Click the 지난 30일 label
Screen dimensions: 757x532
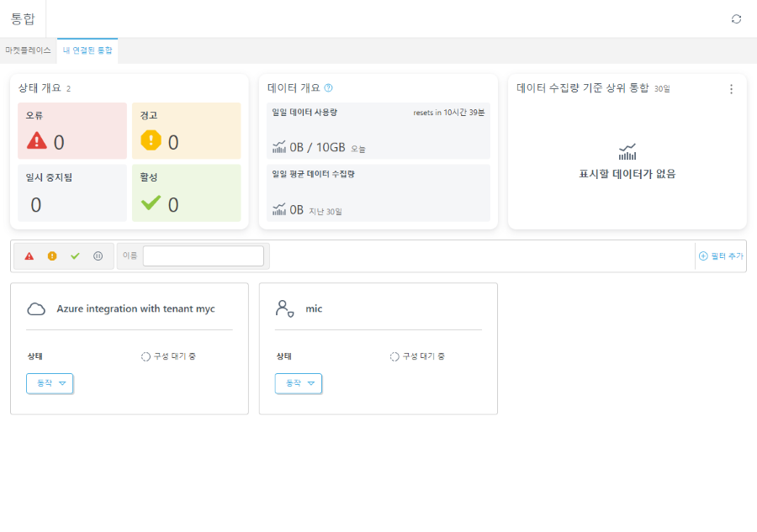click(326, 211)
